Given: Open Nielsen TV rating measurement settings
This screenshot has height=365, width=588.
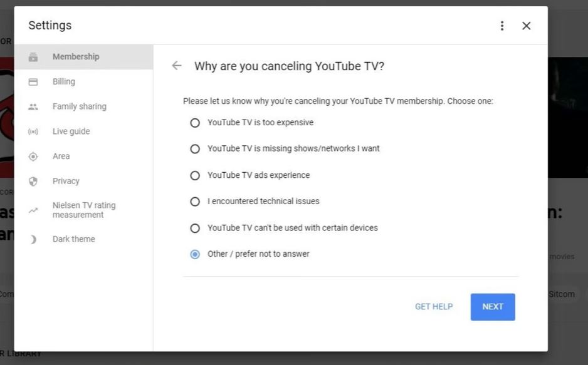Looking at the screenshot, I should 83,210.
